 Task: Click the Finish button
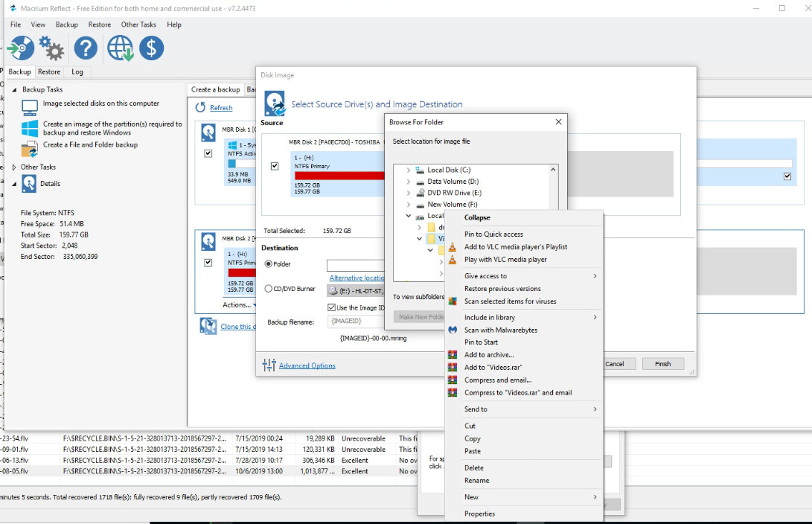coord(663,363)
